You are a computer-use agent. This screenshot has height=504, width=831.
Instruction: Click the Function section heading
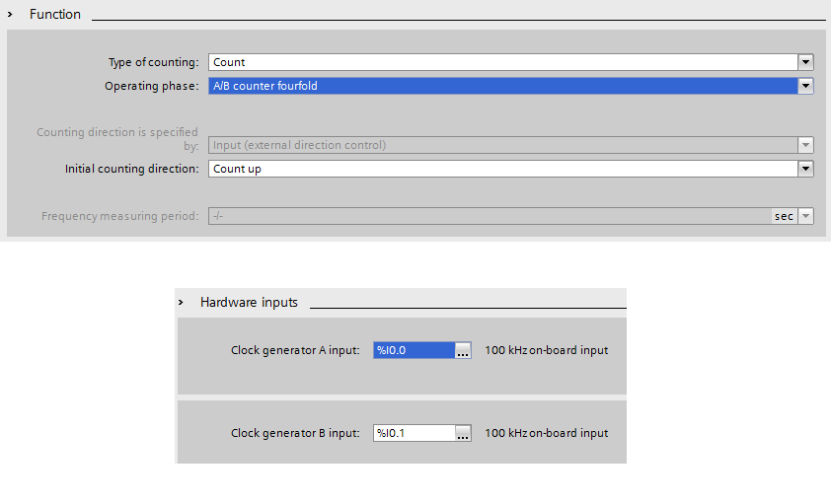(55, 14)
